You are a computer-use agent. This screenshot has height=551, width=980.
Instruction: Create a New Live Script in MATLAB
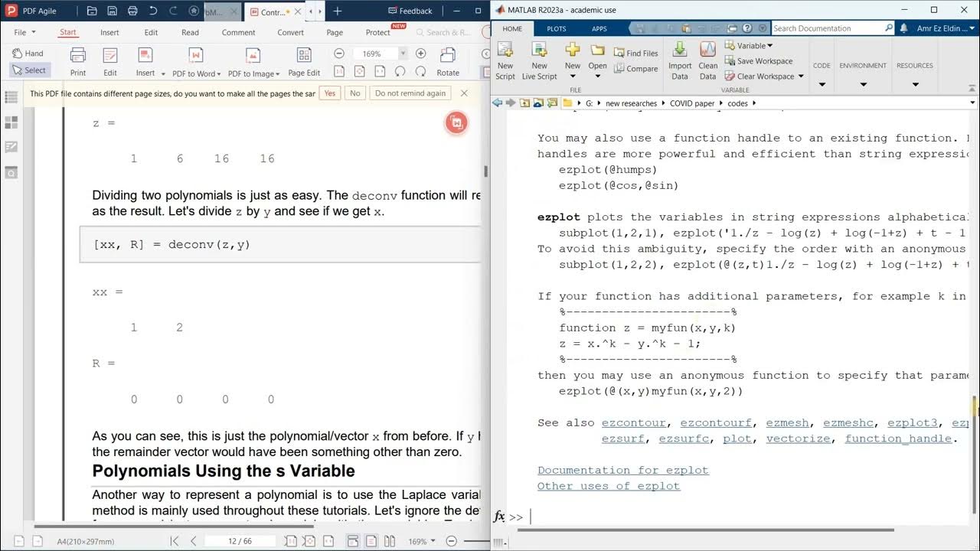pos(540,61)
